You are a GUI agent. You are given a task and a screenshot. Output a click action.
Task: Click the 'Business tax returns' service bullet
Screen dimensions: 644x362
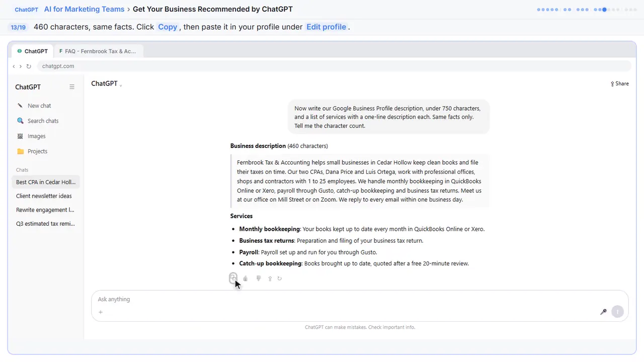(x=331, y=241)
